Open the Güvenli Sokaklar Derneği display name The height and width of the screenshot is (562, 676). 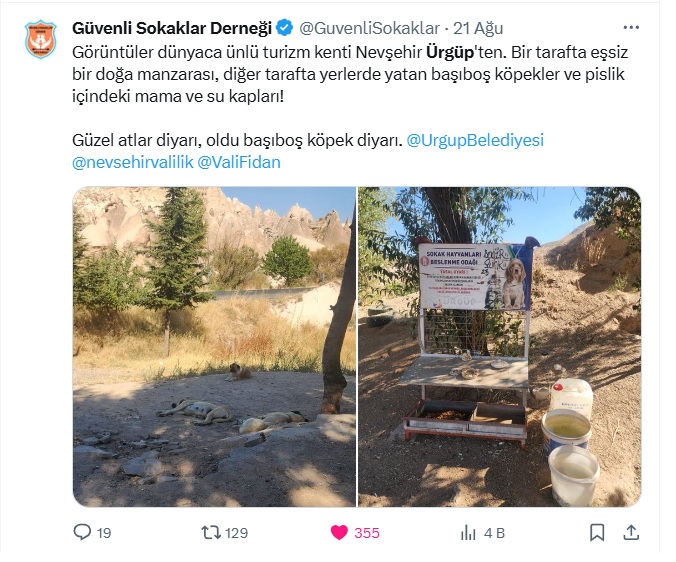(172, 28)
